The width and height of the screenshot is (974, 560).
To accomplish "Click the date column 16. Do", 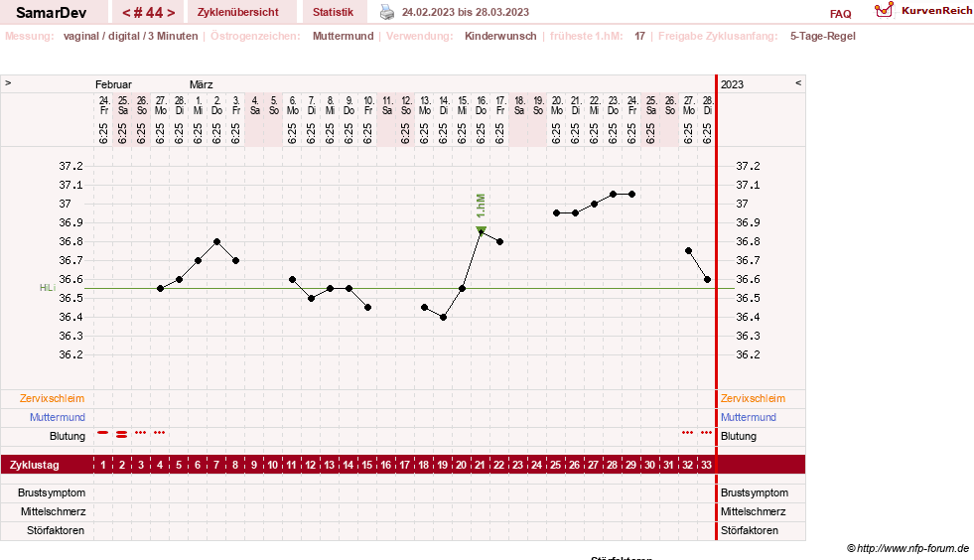I will point(482,105).
